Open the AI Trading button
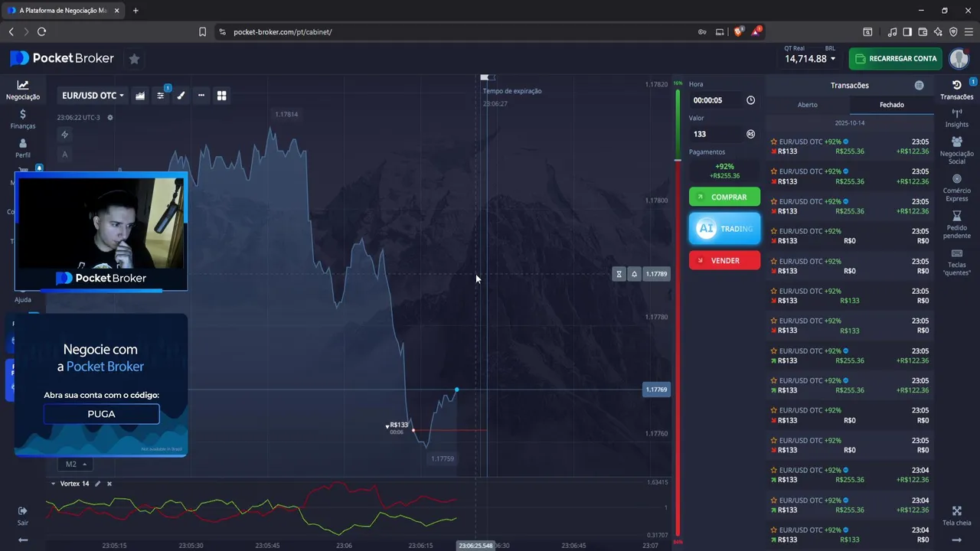 click(x=724, y=229)
